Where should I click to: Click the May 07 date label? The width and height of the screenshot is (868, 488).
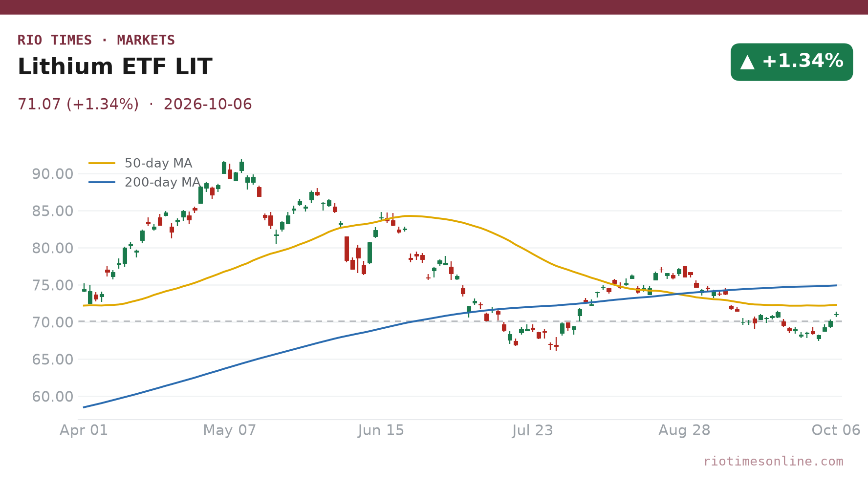click(230, 430)
